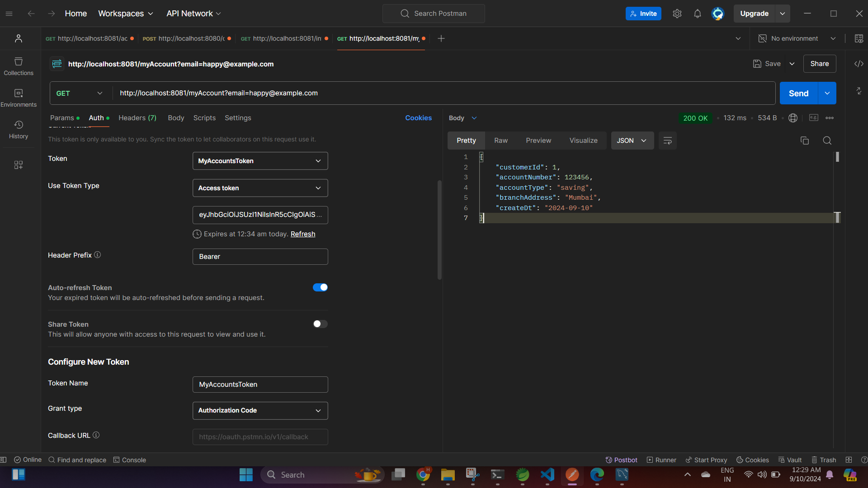Click the Invite button

coord(643,14)
